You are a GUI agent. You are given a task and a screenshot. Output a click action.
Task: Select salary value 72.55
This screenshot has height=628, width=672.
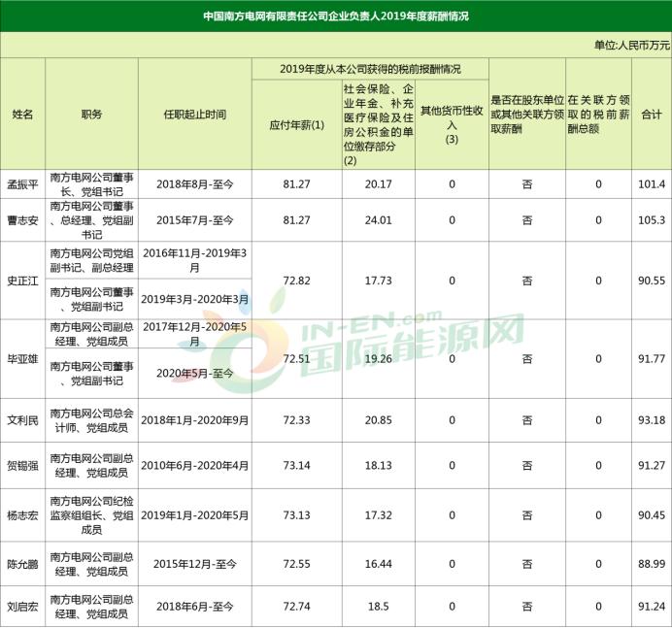point(296,564)
